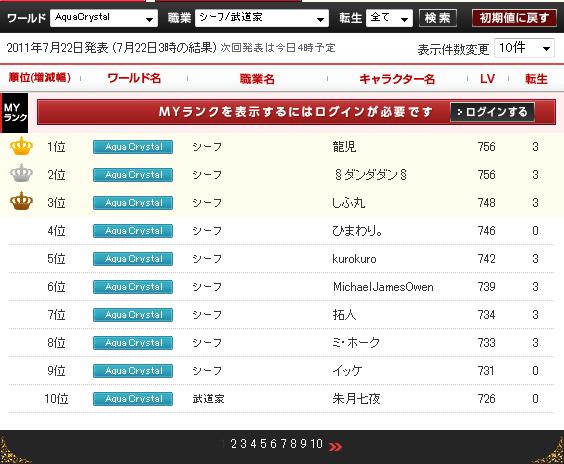Screen dimensions: 564x464
Task: Click the red double-arrow next page icon
Action: tap(335, 446)
